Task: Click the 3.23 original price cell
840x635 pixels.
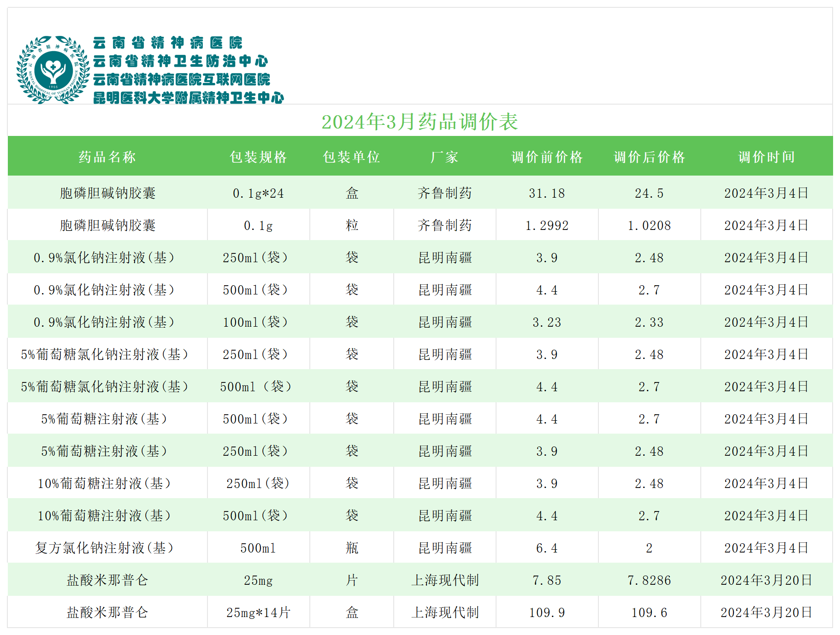Action: click(x=547, y=323)
